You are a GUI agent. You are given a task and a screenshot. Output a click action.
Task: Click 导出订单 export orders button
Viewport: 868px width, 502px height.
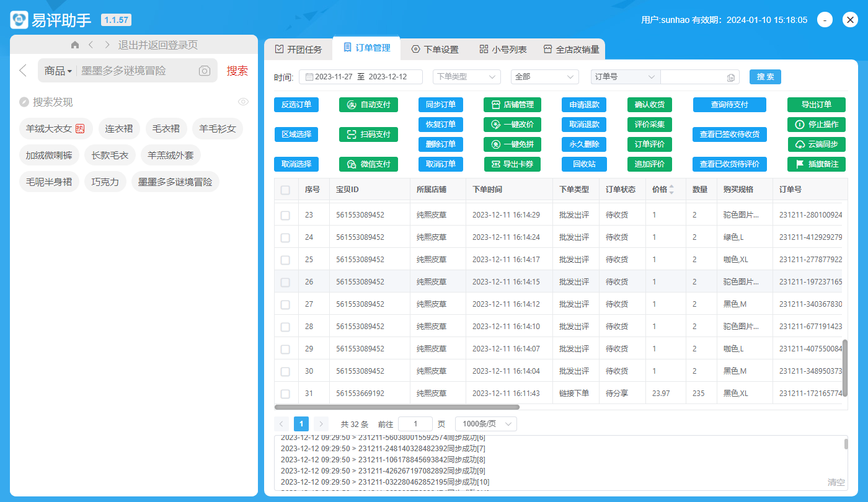click(817, 105)
